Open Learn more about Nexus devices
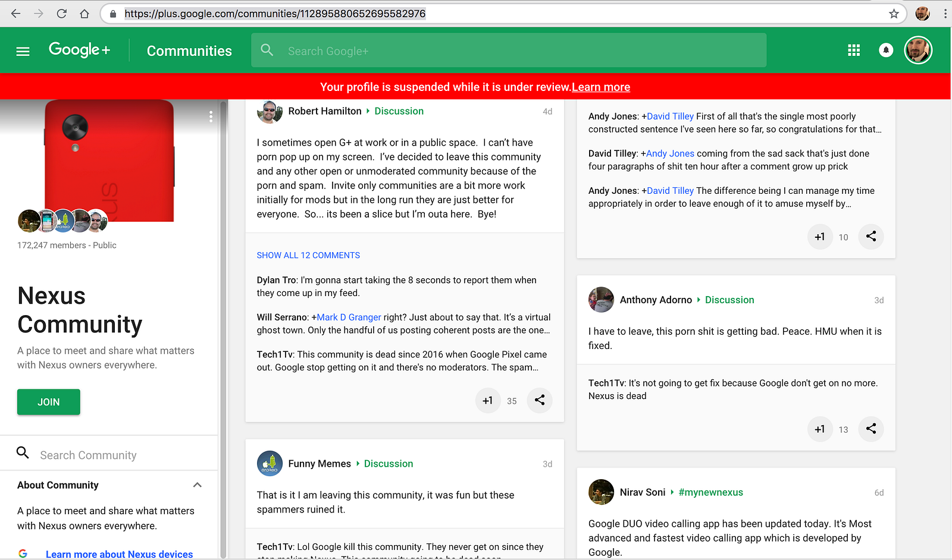Image resolution: width=952 pixels, height=560 pixels. point(119,554)
